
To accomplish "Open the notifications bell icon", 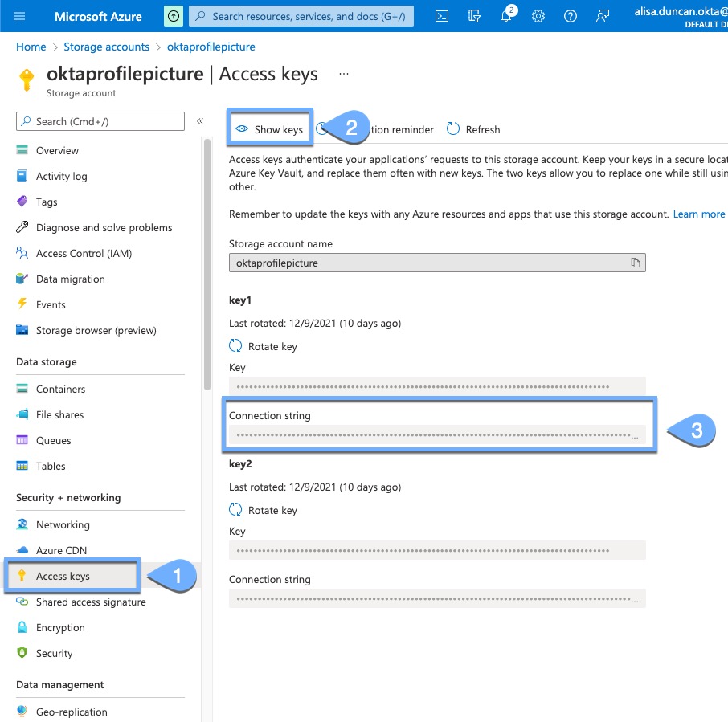I will click(x=506, y=16).
